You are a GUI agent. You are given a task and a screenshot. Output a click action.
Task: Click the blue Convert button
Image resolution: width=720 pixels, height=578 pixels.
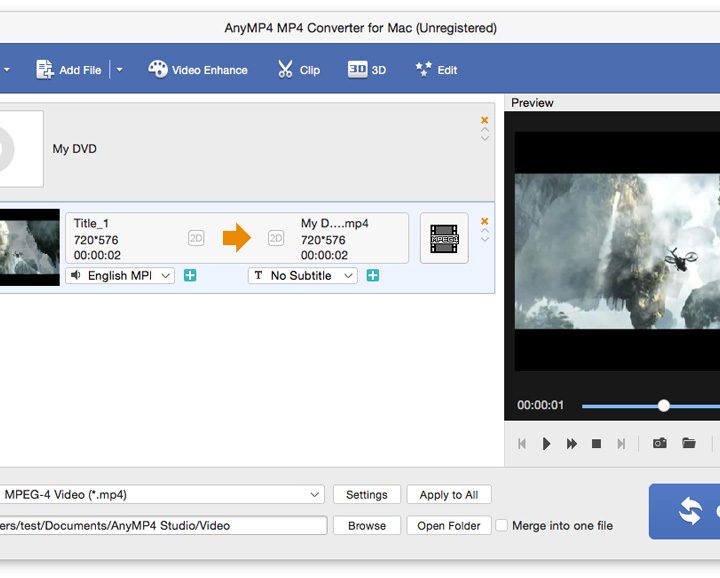point(684,511)
